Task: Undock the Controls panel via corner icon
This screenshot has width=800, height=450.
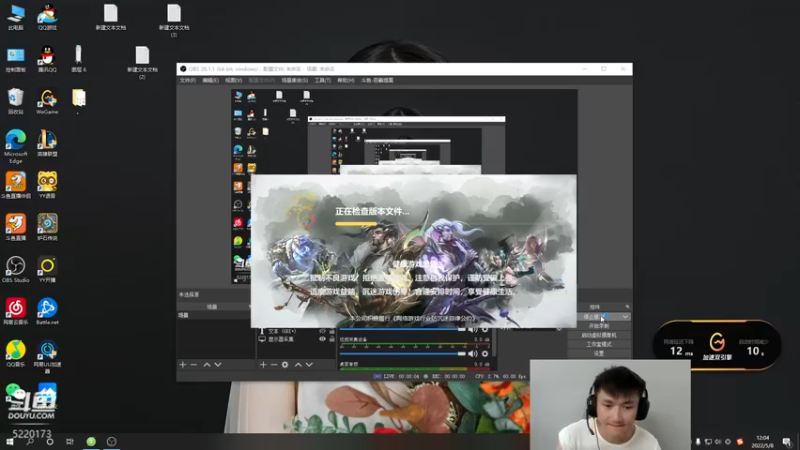Action: pos(627,307)
